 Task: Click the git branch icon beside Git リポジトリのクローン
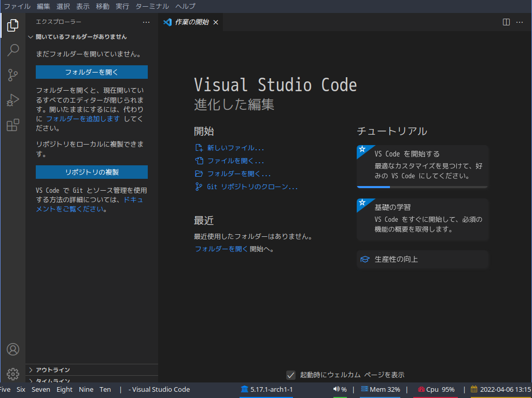pyautogui.click(x=199, y=187)
